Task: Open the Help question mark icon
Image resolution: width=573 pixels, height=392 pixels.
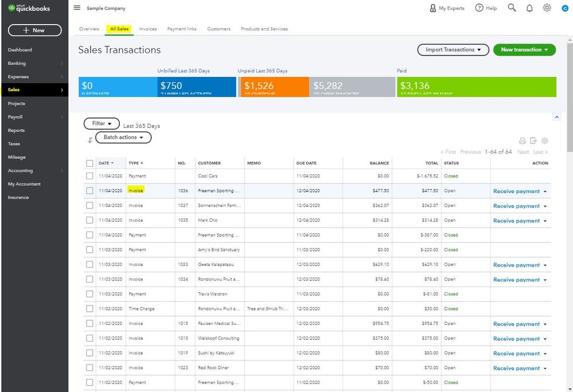Action: (479, 7)
